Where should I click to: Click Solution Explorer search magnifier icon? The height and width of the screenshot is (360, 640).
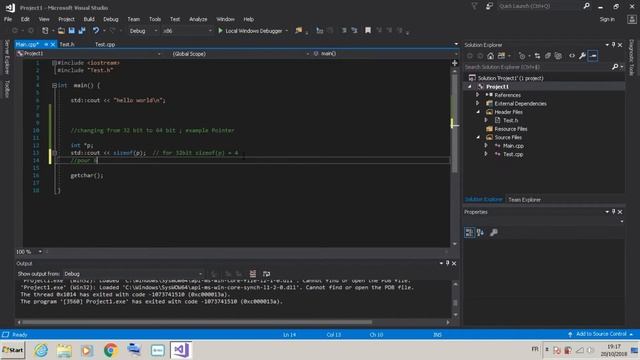615,67
